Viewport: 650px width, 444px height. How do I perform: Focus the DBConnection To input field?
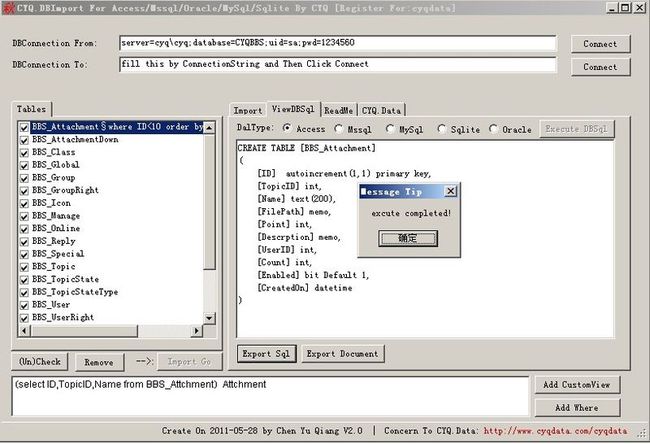(338, 64)
